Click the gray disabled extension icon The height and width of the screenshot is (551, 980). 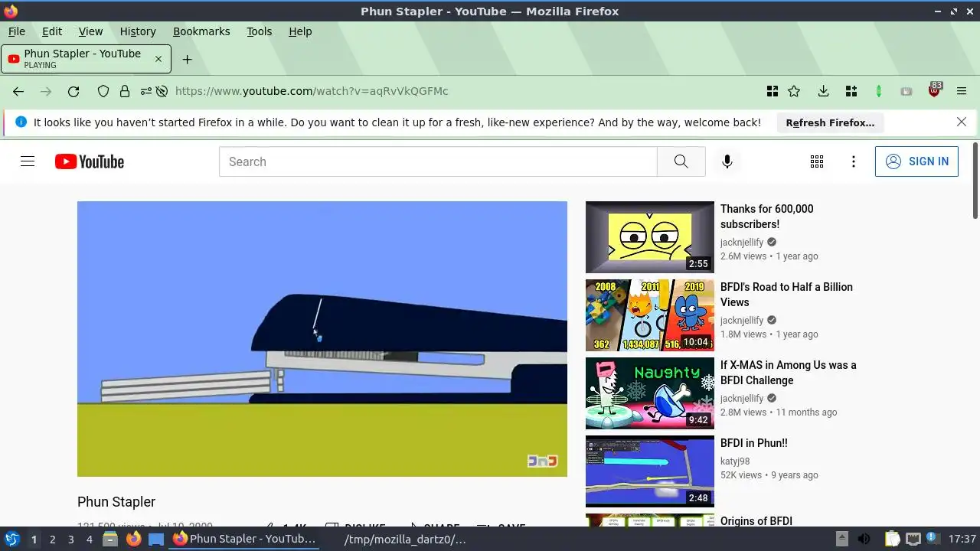click(x=906, y=91)
